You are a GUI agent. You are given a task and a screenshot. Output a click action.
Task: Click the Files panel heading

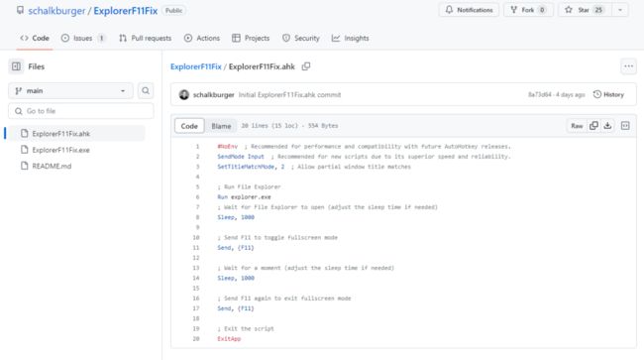[36, 66]
